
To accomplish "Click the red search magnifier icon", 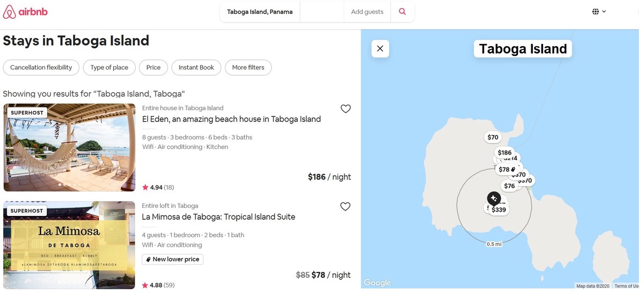I will pyautogui.click(x=402, y=12).
